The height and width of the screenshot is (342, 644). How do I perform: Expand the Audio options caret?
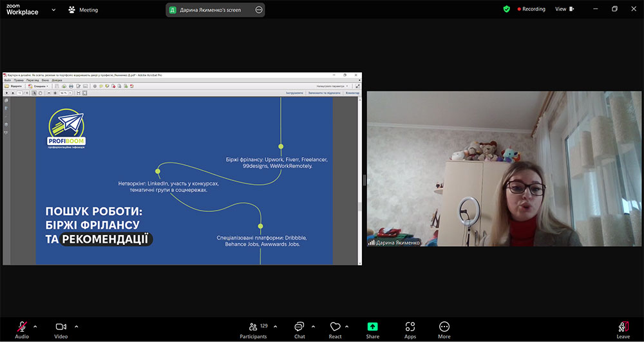(x=35, y=327)
